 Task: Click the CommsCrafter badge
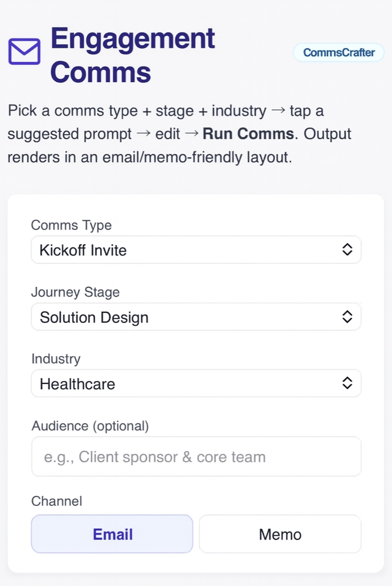(x=339, y=52)
